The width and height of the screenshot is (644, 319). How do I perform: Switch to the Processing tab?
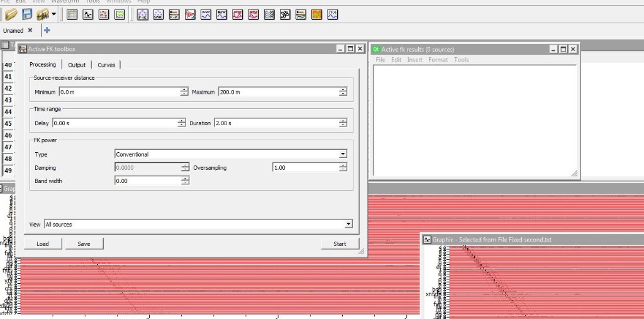(x=43, y=65)
